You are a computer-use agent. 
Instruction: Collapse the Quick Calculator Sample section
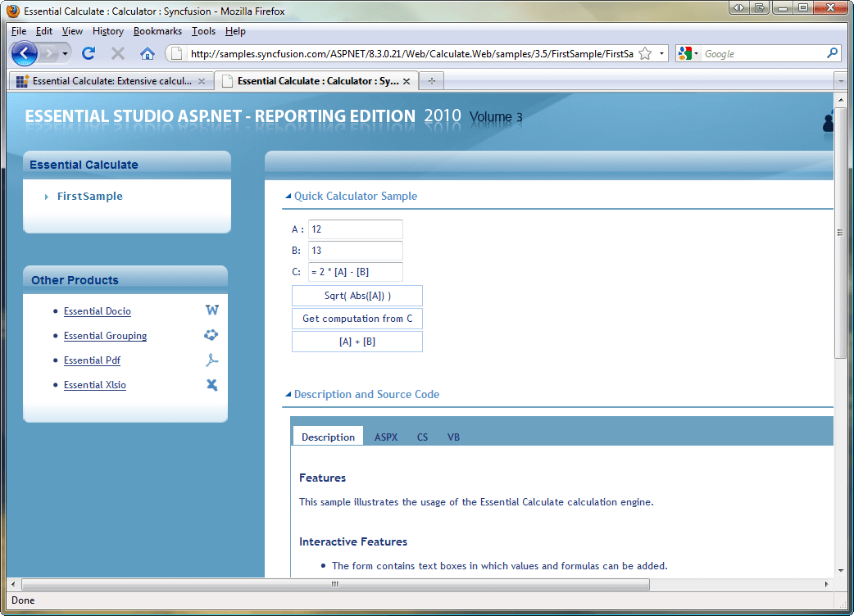click(x=288, y=197)
